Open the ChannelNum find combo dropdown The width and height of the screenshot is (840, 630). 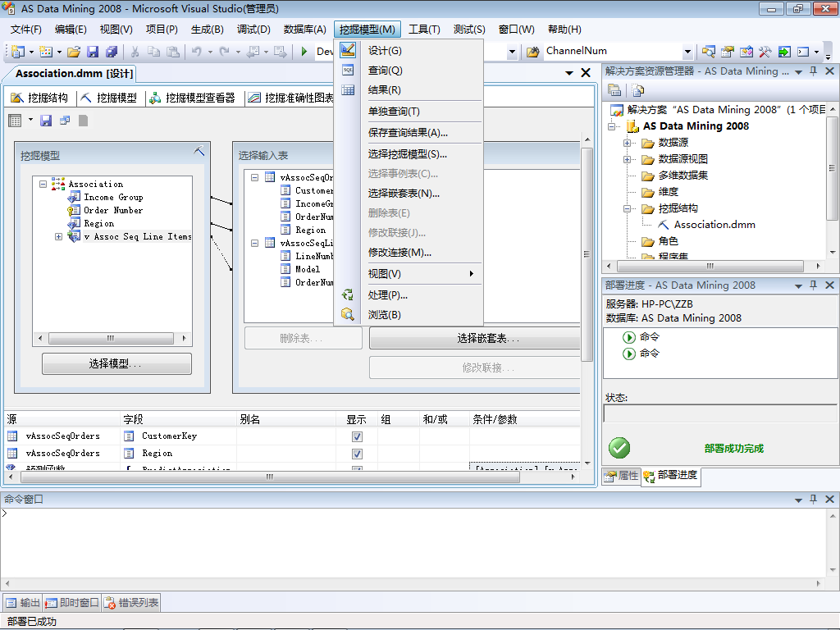(x=687, y=52)
